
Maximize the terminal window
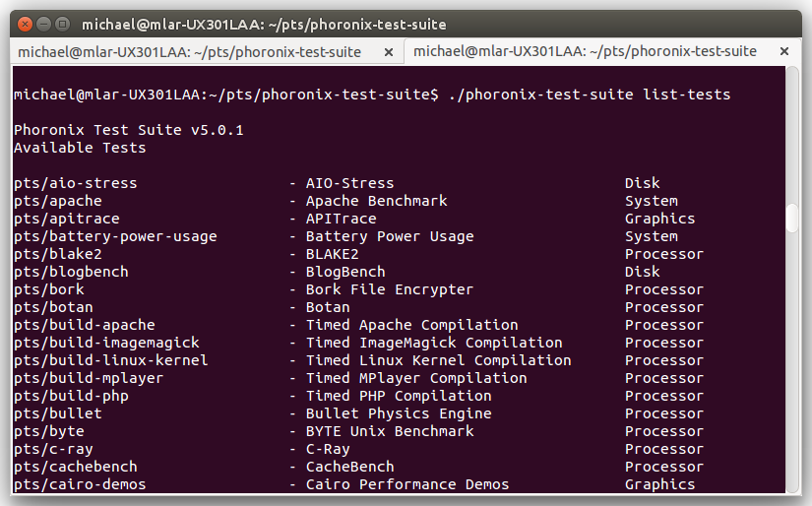pyautogui.click(x=63, y=24)
